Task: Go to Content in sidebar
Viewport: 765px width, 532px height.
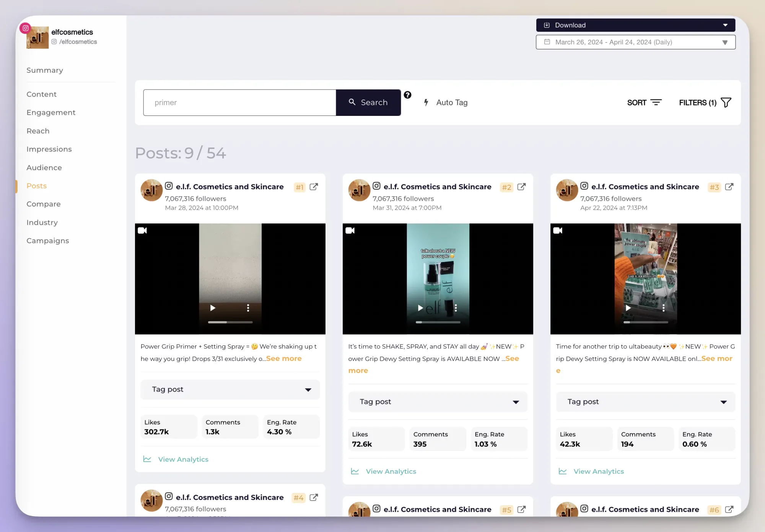Action: coord(41,94)
